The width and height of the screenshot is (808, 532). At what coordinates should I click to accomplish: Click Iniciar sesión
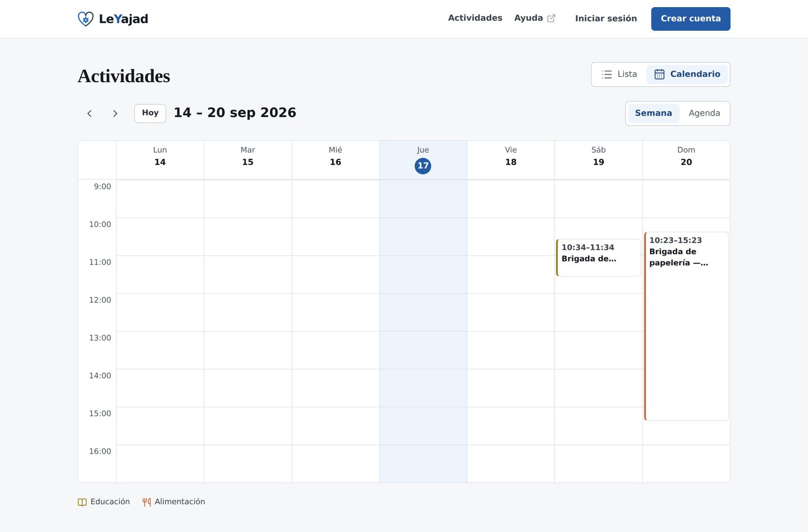click(x=606, y=19)
